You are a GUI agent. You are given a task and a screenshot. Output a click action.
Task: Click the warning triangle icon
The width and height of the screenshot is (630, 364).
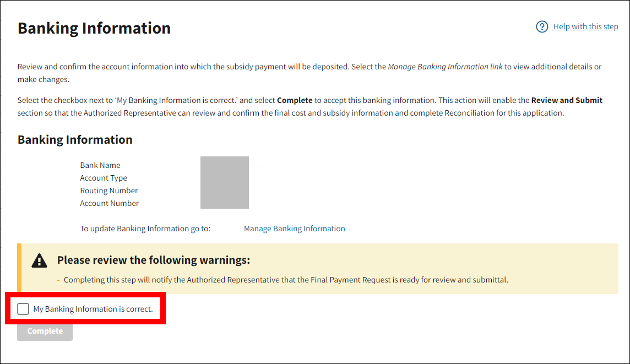[x=39, y=260]
